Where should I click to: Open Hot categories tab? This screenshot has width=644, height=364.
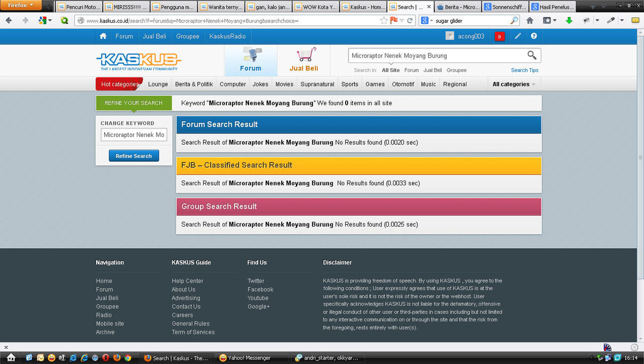tap(120, 84)
